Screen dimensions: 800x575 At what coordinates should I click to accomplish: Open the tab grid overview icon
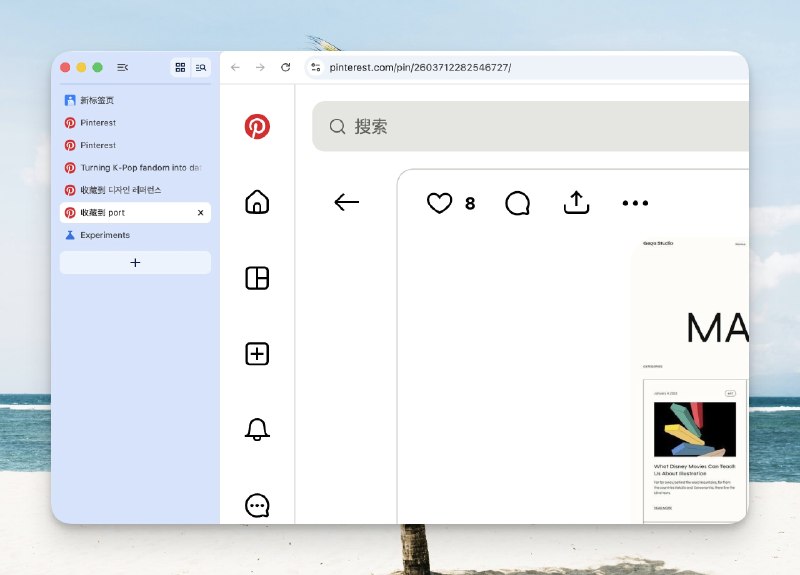(x=180, y=67)
